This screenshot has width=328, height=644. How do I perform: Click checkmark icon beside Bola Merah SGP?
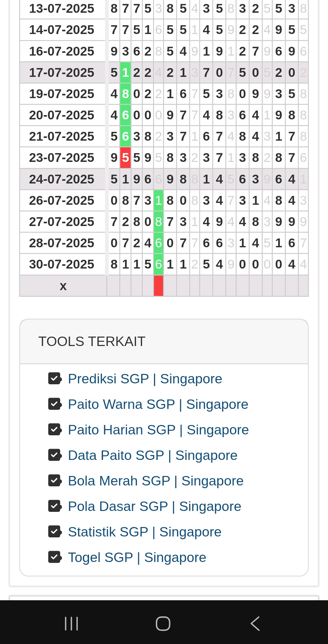coord(55,481)
